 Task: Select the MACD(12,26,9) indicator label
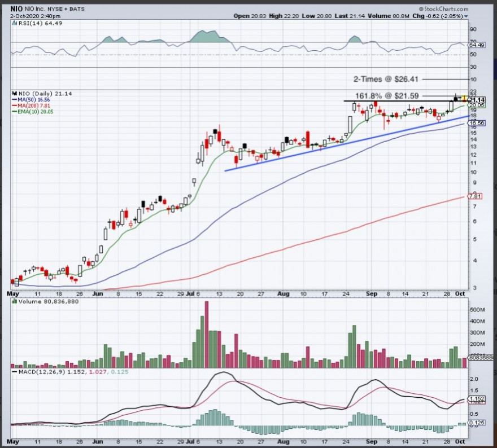[41, 372]
